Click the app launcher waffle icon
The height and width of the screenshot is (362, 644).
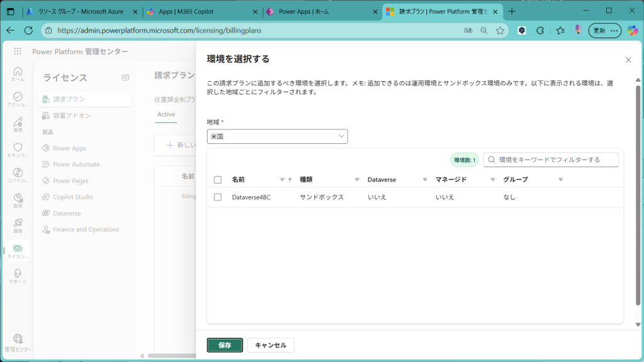click(x=18, y=52)
